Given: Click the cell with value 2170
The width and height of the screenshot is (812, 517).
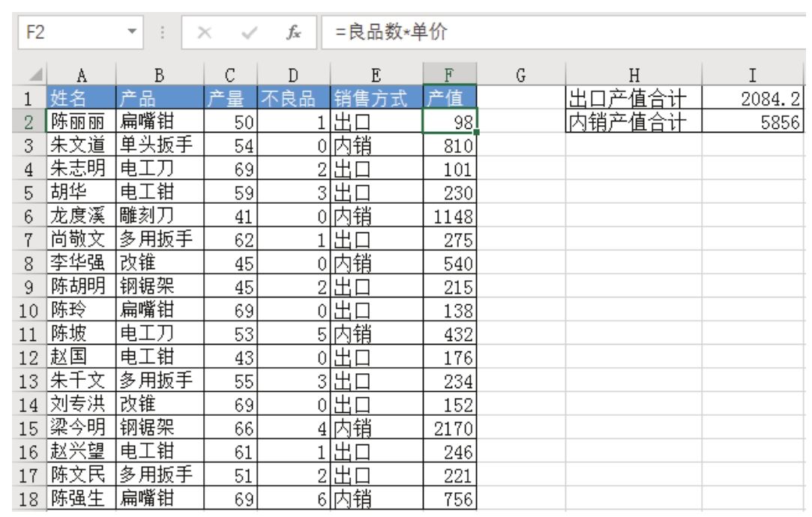Looking at the screenshot, I should [x=449, y=429].
